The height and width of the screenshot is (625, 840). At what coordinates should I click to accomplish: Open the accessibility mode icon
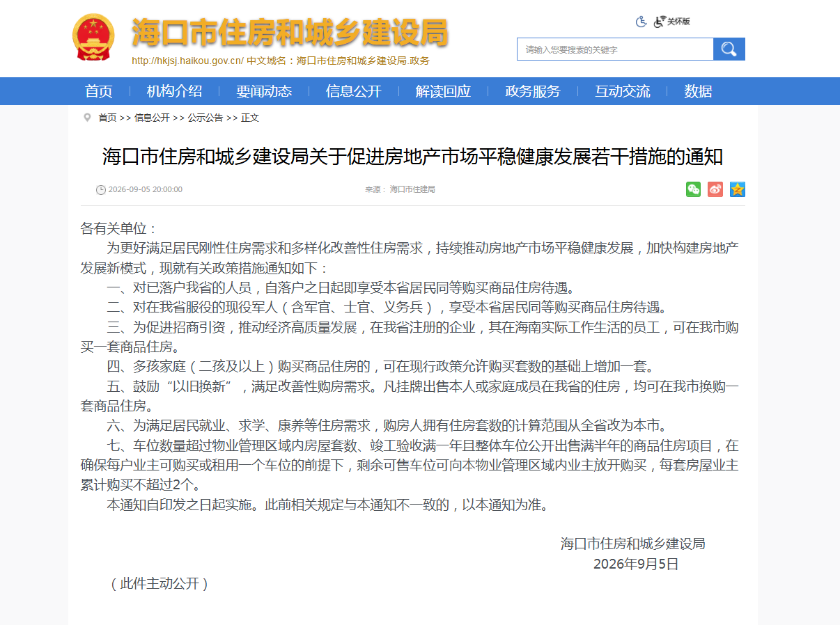[x=641, y=22]
